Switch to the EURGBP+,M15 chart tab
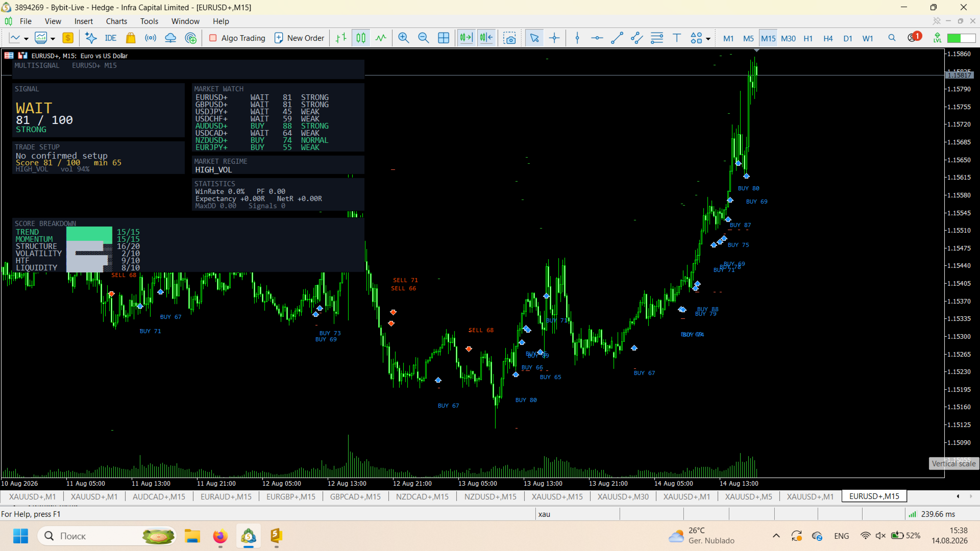 [x=291, y=496]
